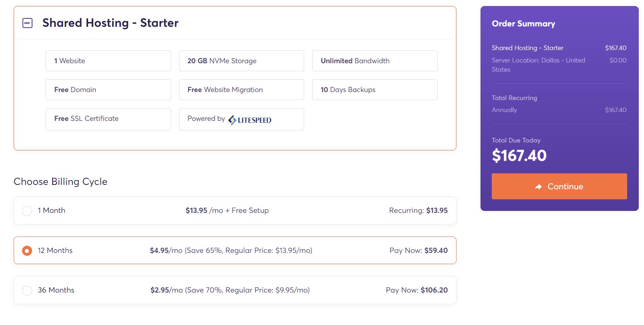Viewport: 644px width, 325px height.
Task: Select the 1 Month billing cycle
Action: click(x=235, y=211)
